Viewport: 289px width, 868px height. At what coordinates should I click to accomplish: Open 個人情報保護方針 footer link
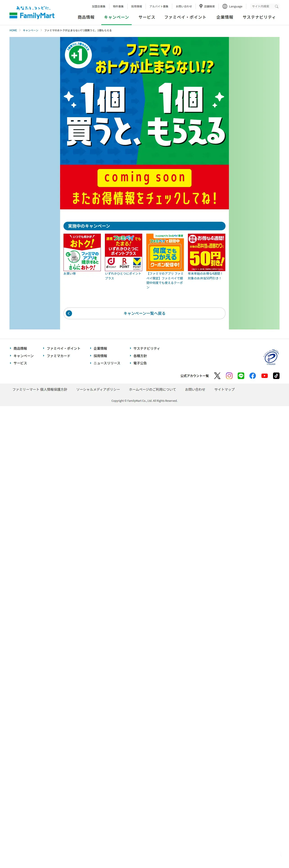coord(40,390)
